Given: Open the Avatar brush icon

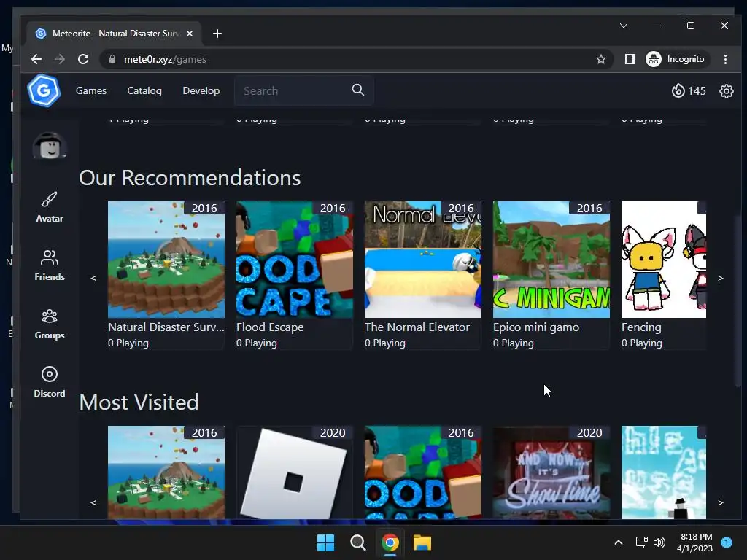Looking at the screenshot, I should [50, 200].
